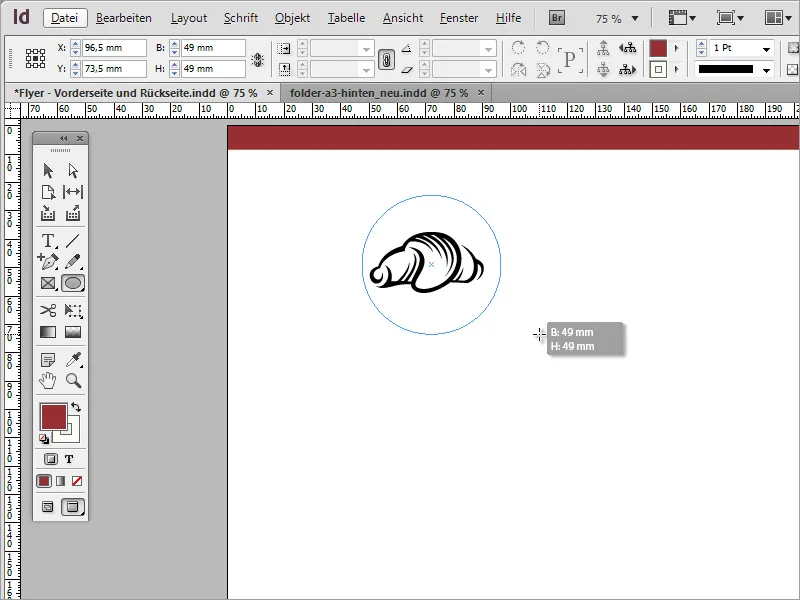800x600 pixels.
Task: Open the Objekt menu
Action: pyautogui.click(x=291, y=17)
